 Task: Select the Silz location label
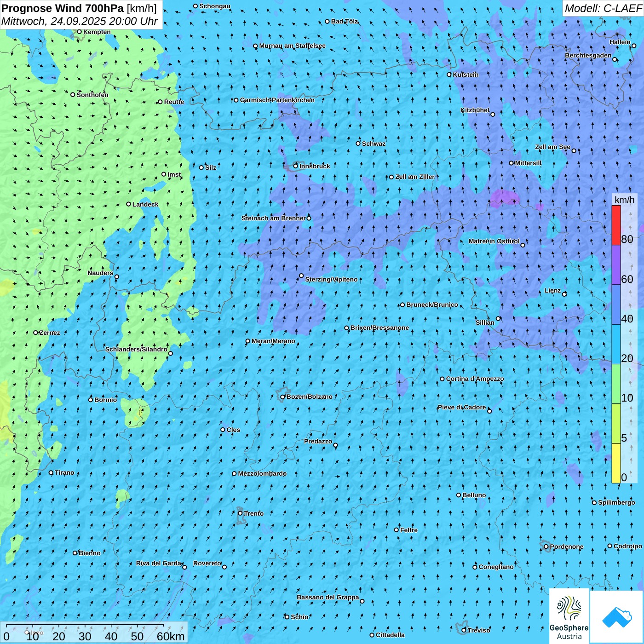pyautogui.click(x=211, y=167)
